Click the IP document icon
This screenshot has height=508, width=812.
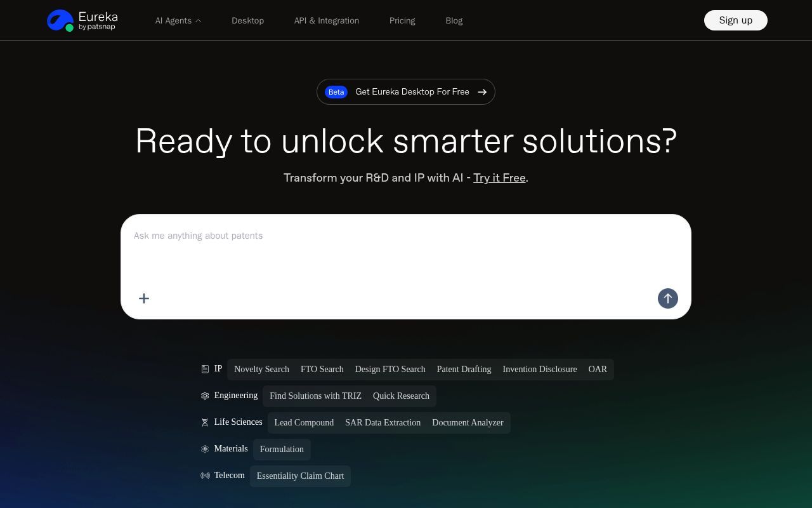pyautogui.click(x=205, y=369)
